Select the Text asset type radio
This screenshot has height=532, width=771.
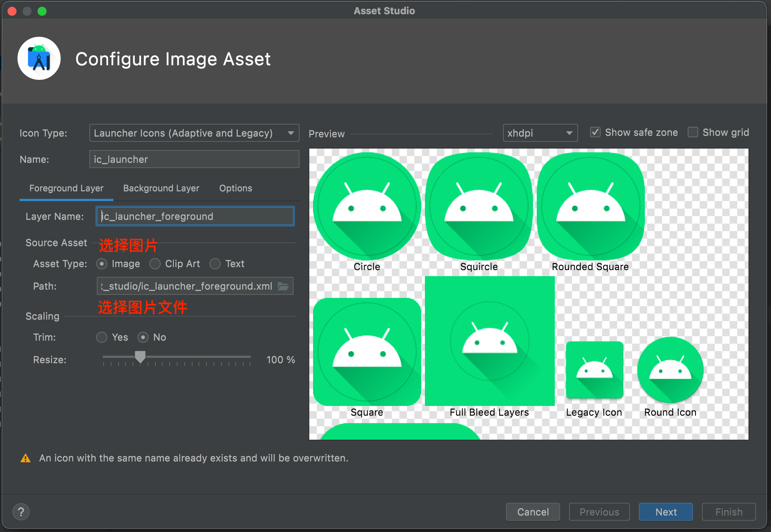(215, 264)
